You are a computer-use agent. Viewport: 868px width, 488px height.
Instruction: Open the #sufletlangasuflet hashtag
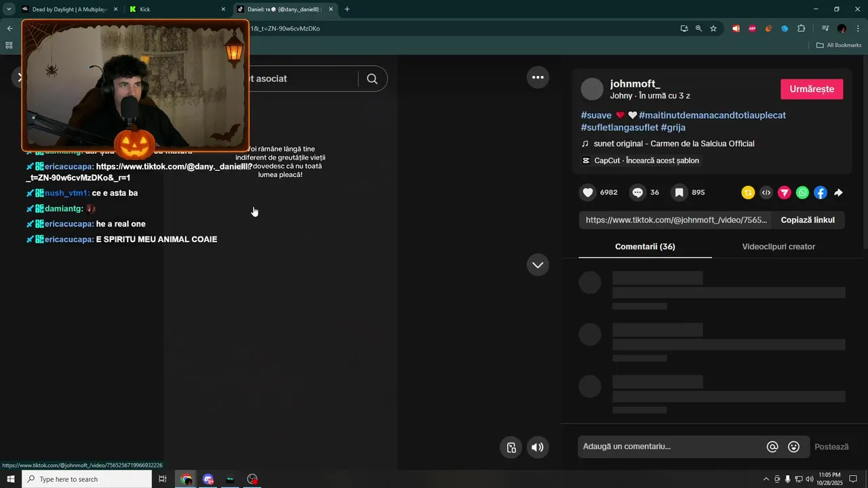click(x=620, y=127)
